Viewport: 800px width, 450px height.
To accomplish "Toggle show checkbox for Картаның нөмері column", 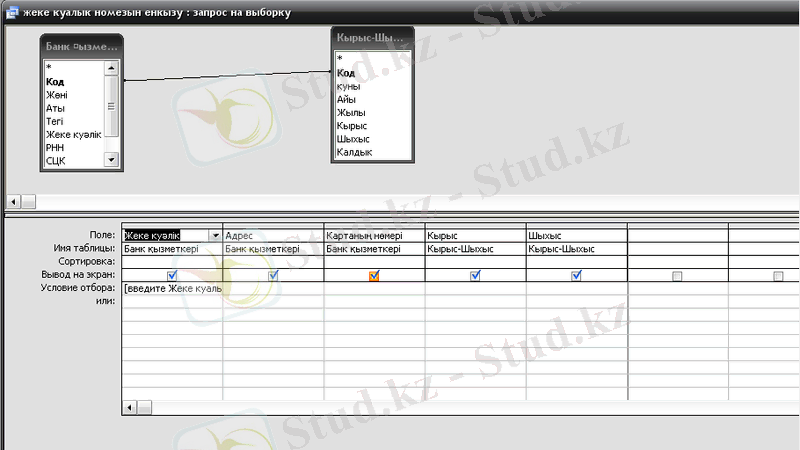I will tap(374, 276).
